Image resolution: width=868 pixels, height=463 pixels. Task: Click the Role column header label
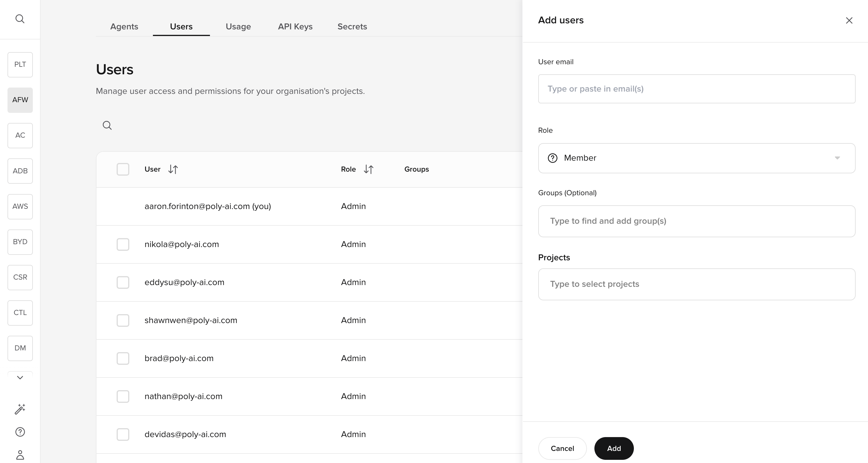click(x=348, y=169)
